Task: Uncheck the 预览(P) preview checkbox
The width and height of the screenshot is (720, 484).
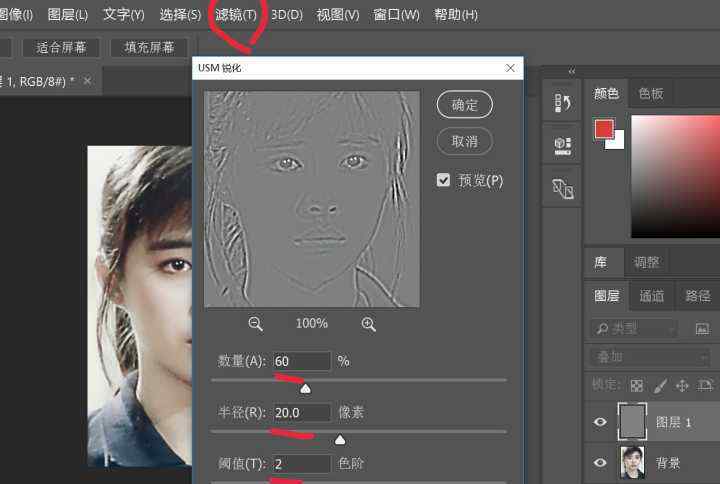Action: [x=443, y=181]
